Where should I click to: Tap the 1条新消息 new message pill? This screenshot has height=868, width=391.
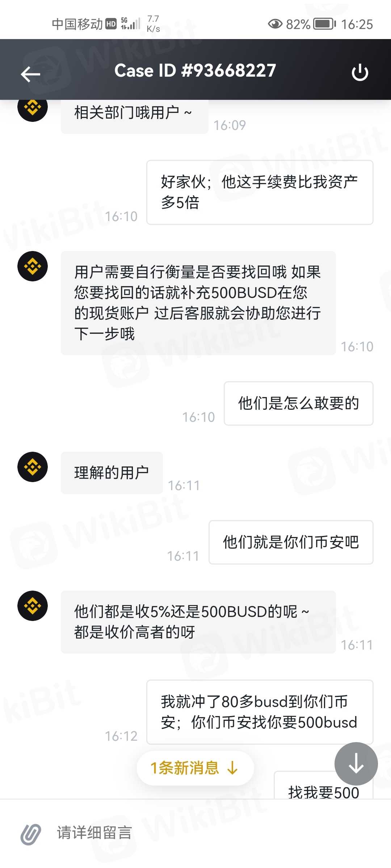(x=195, y=768)
